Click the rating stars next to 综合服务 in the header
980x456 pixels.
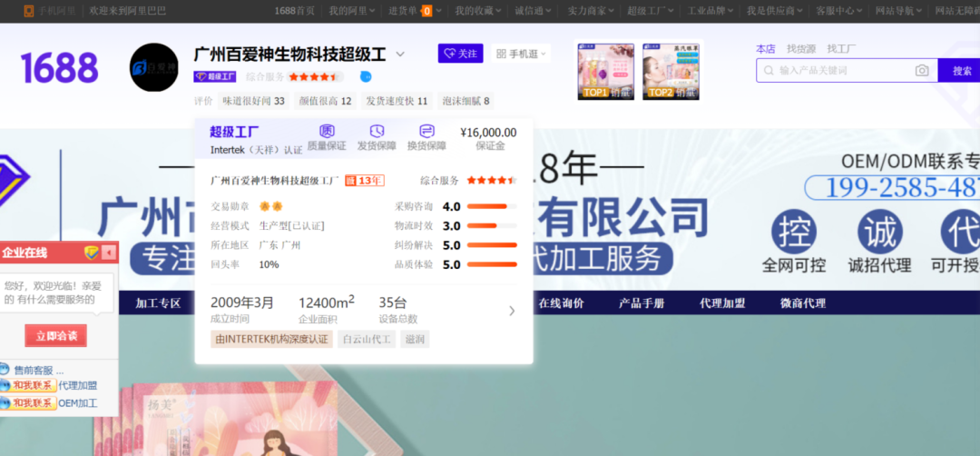[x=314, y=77]
